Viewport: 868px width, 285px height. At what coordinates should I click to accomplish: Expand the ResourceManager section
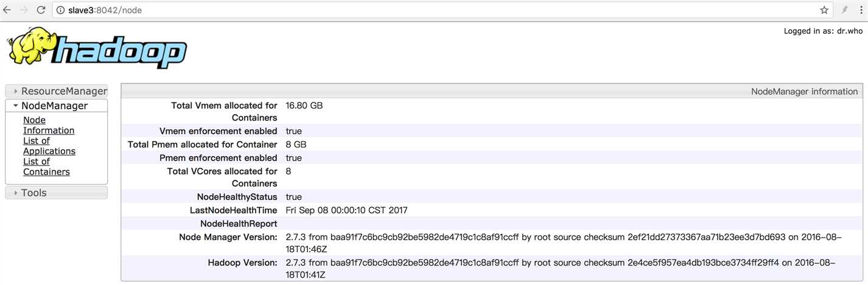57,91
